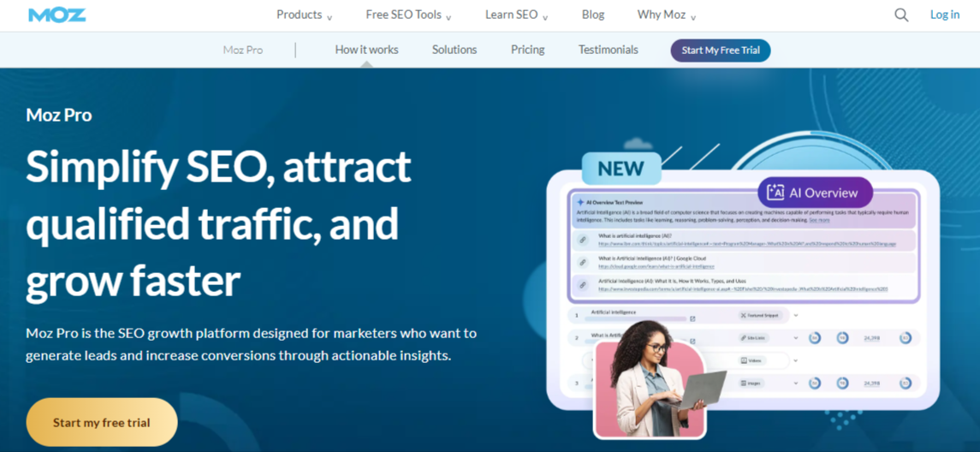Click the Site Links chip
This screenshot has height=452, width=980.
tap(753, 338)
